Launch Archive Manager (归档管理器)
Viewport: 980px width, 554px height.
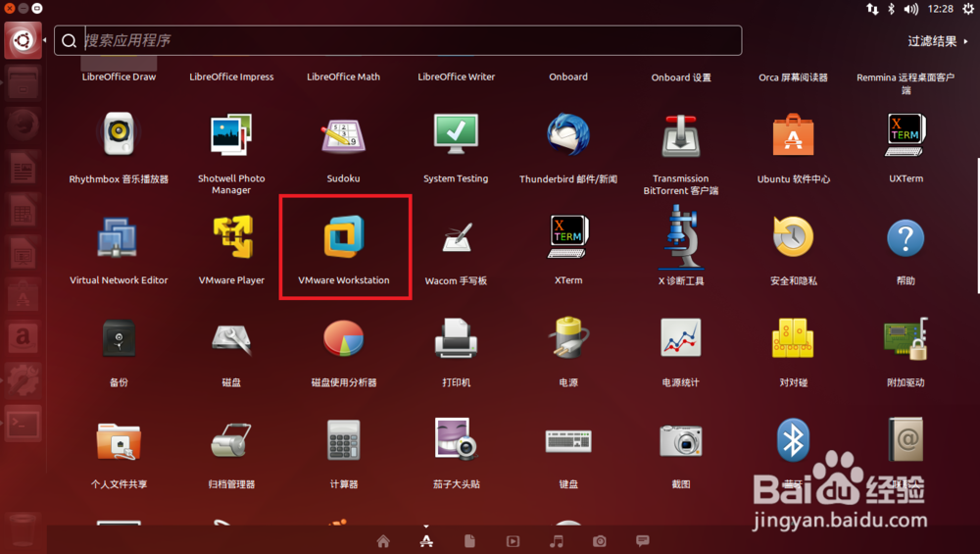231,440
